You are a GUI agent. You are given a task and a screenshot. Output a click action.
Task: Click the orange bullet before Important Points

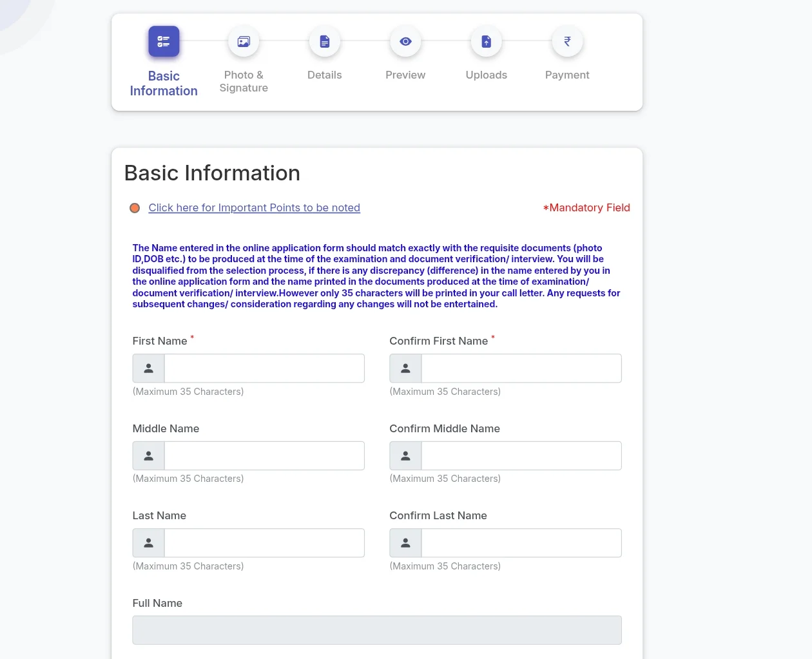[135, 208]
